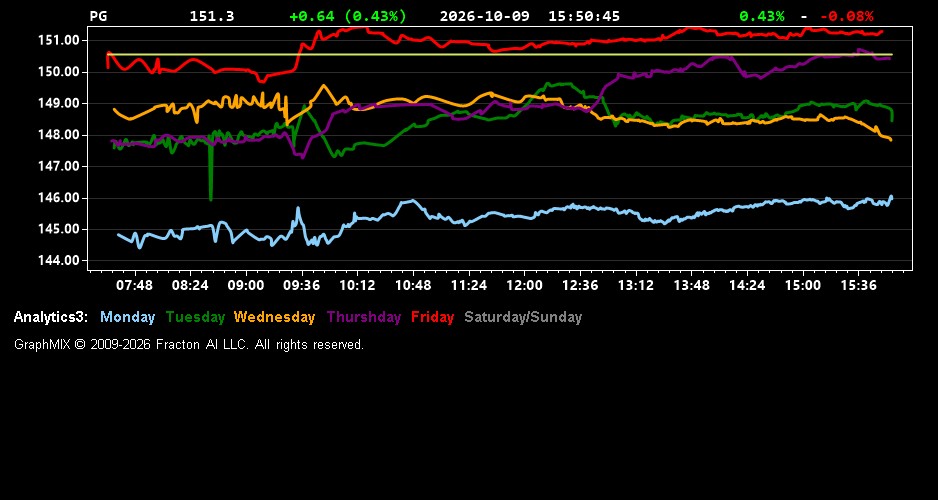Select the Thurshday legend label

click(364, 318)
